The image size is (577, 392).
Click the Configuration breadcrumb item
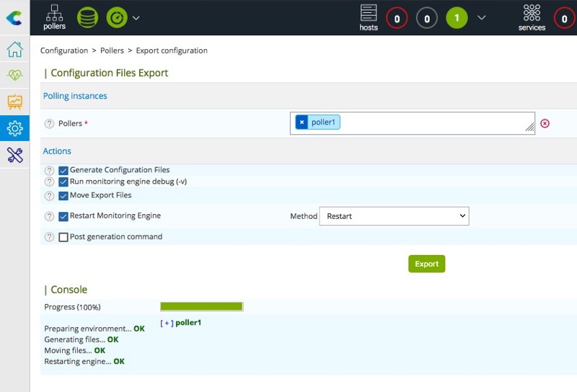64,50
